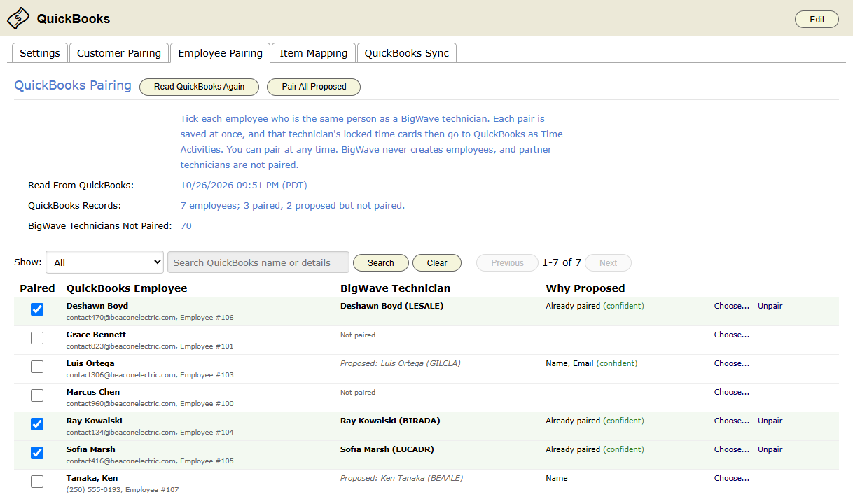
Task: Click Choose... for Marcus Chen
Action: click(731, 392)
